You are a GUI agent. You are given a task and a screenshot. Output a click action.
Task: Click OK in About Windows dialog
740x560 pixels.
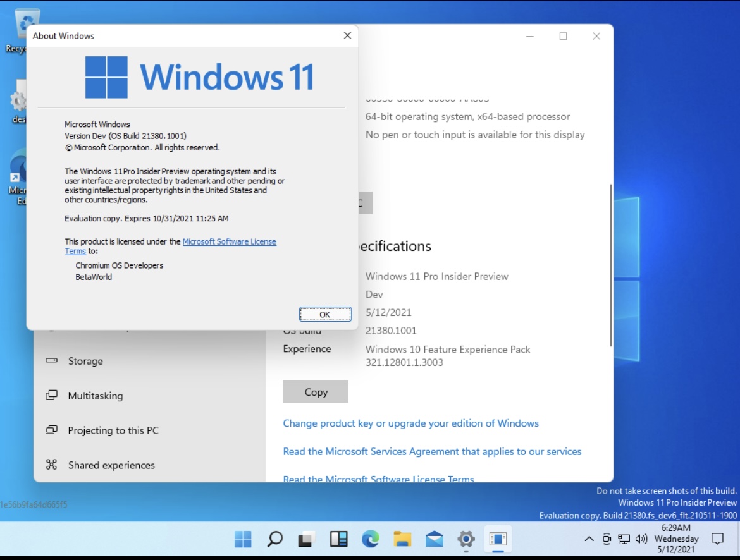(325, 314)
